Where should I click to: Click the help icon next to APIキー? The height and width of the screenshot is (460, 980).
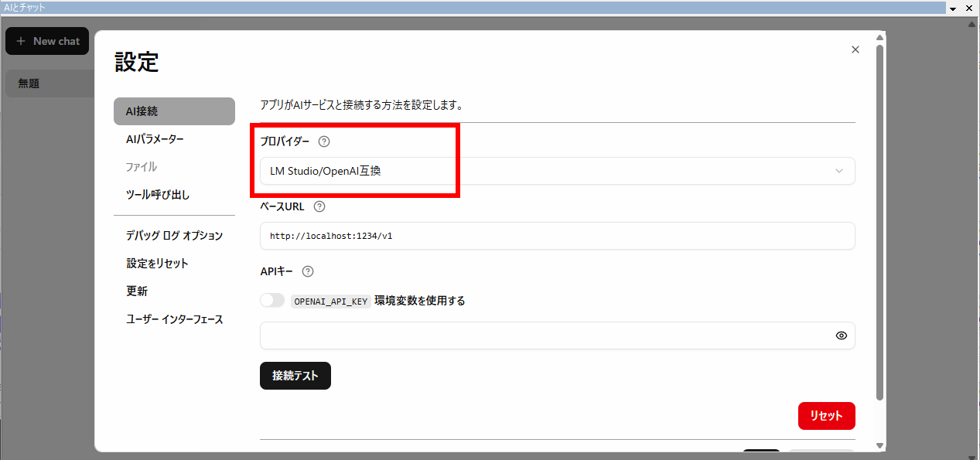(x=308, y=271)
